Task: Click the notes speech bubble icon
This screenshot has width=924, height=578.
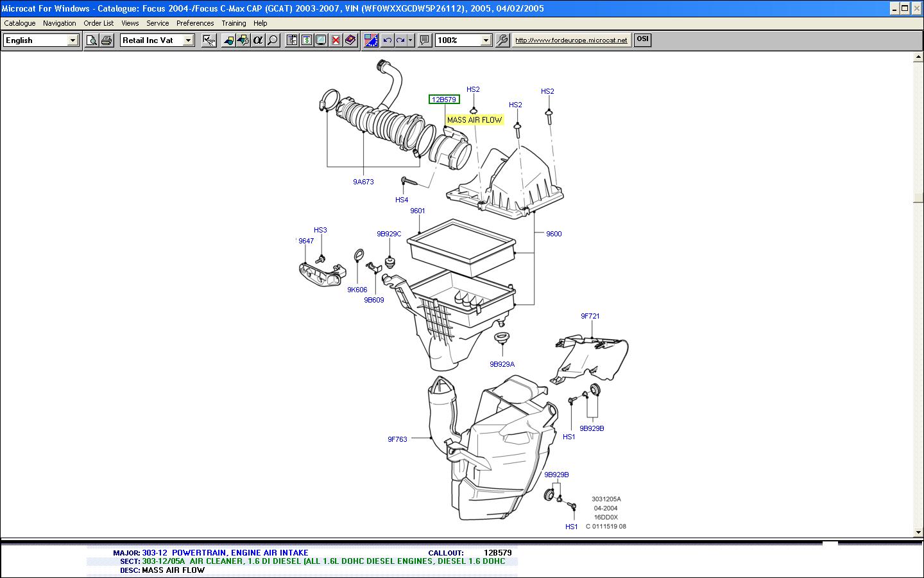Action: (424, 40)
